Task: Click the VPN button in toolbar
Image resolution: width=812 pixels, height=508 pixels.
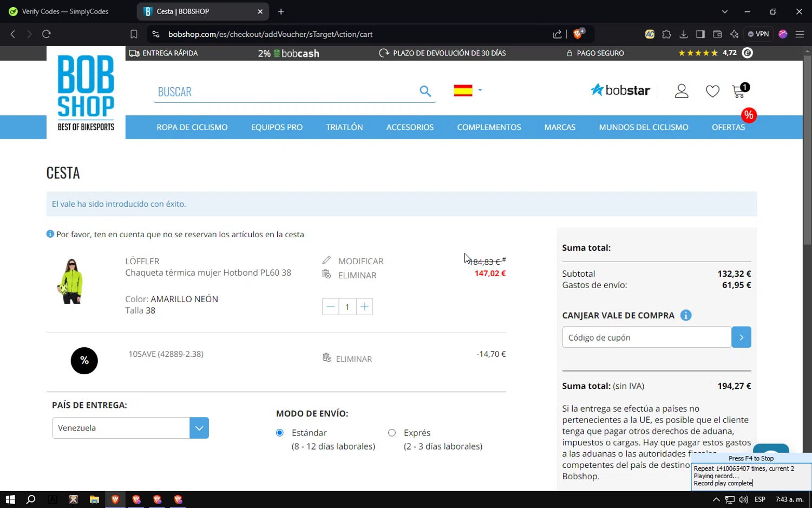Action: [x=758, y=34]
